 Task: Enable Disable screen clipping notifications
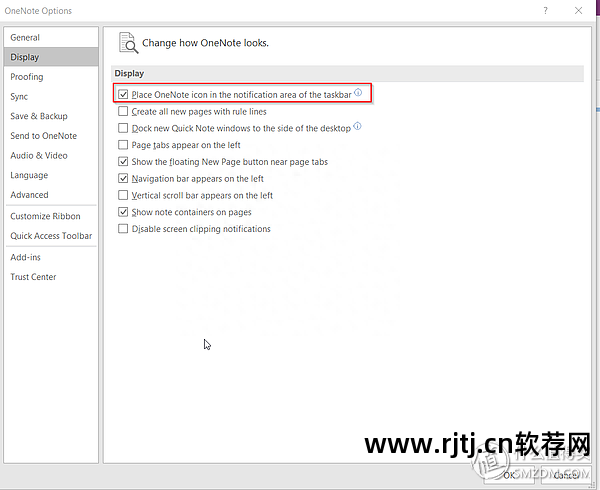pos(123,229)
